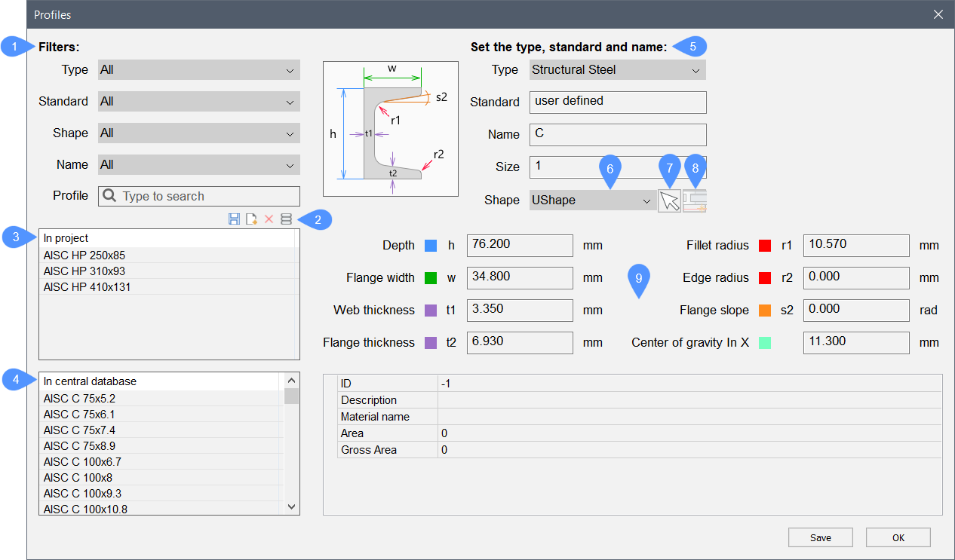Click the Profile search field
The width and height of the screenshot is (955, 560).
pos(199,196)
